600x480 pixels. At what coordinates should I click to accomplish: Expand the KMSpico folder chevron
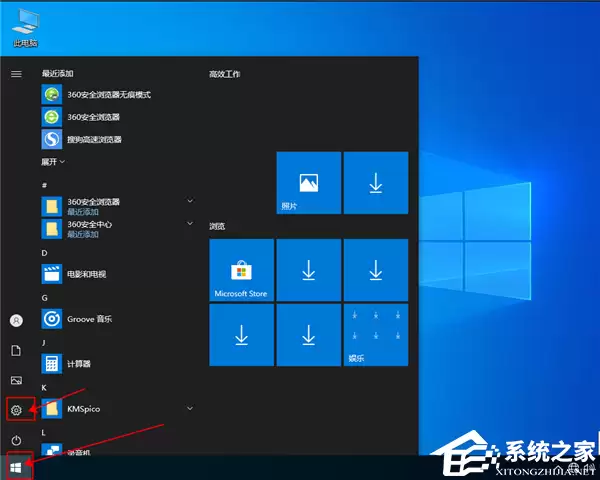pyautogui.click(x=190, y=408)
